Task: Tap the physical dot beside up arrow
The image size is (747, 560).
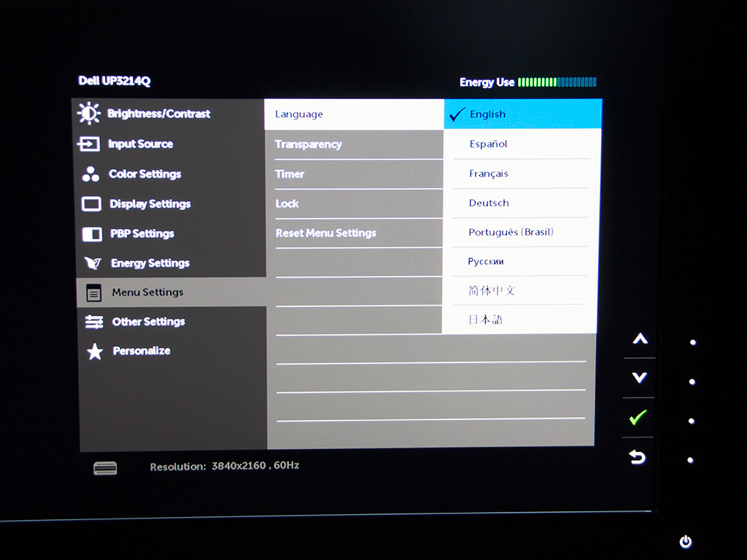Action: [693, 343]
